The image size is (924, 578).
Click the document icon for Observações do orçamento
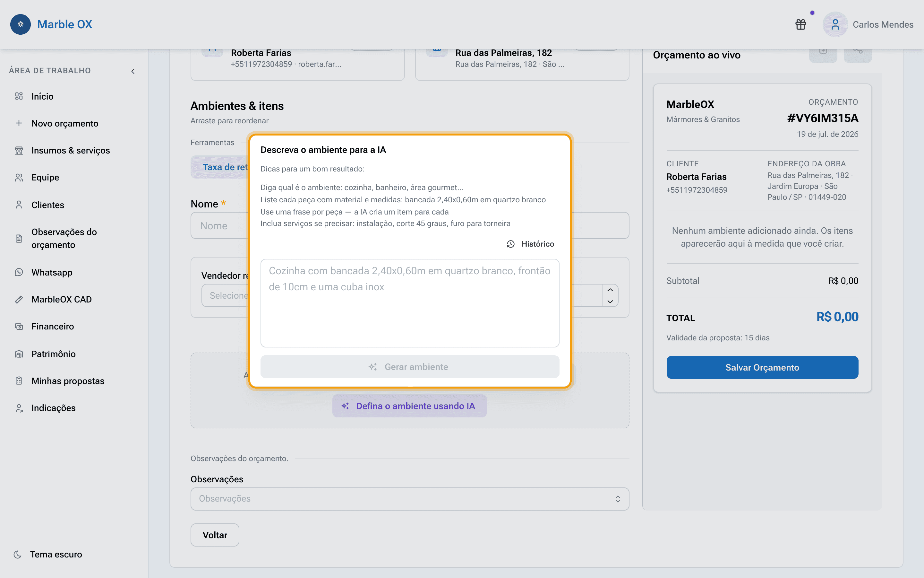[19, 239]
